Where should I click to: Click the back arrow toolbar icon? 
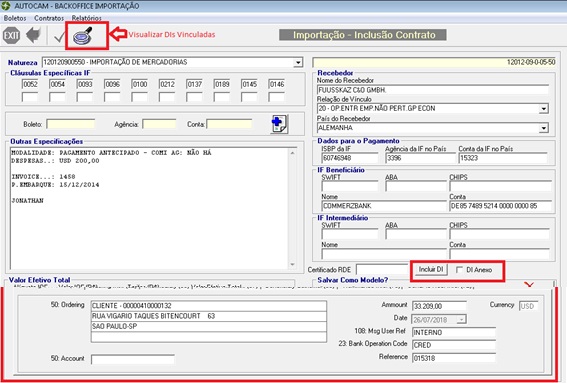pyautogui.click(x=33, y=35)
